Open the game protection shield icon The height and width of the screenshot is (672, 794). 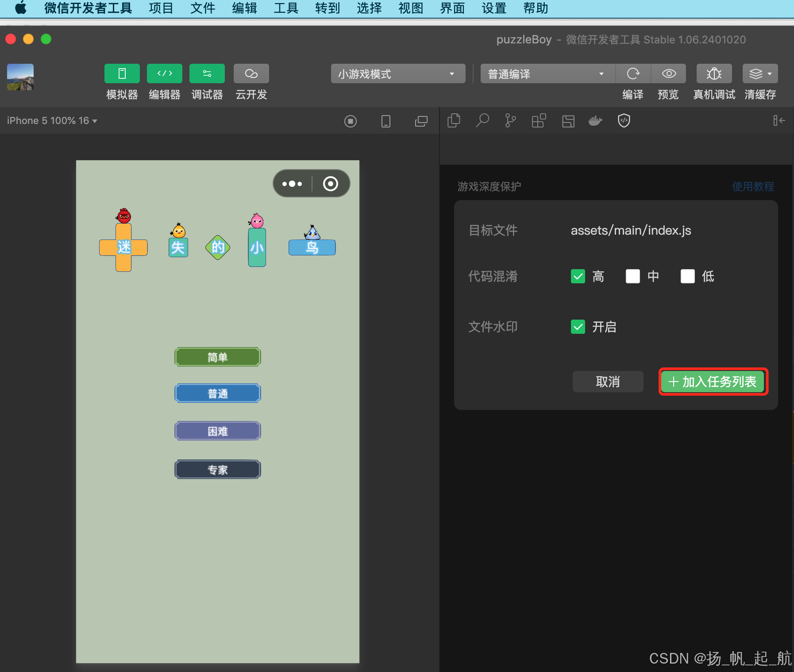[624, 120]
